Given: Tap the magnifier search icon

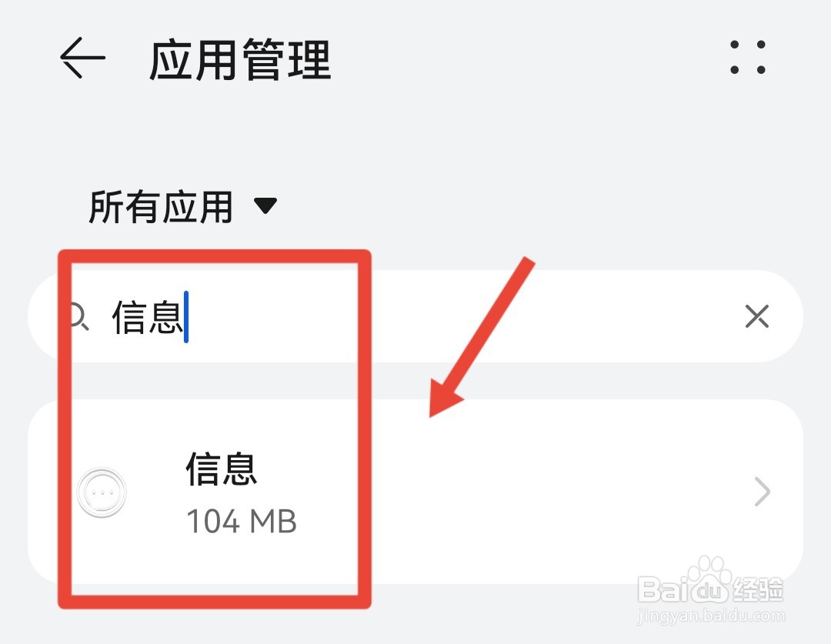Looking at the screenshot, I should click(x=79, y=317).
